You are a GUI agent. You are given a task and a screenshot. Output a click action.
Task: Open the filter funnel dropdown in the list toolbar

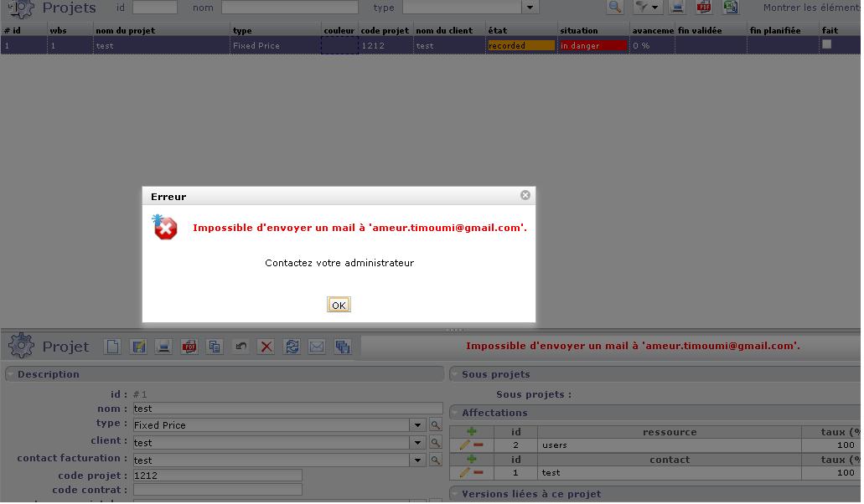648,8
